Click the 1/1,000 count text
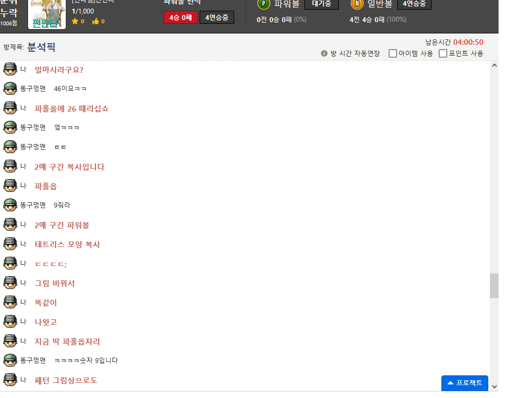Viewport: 532px width, 398px height. tap(83, 11)
